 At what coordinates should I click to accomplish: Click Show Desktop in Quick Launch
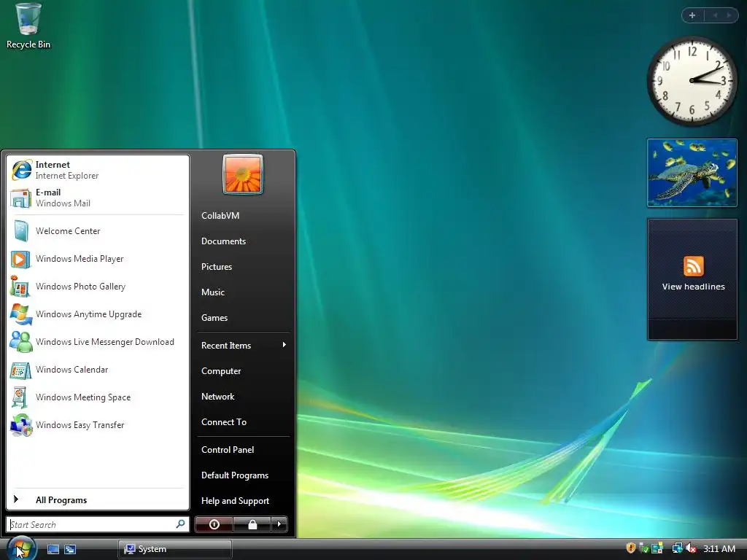(53, 549)
